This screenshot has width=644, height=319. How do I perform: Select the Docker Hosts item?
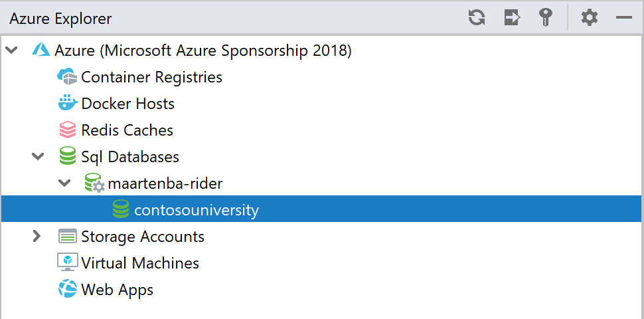pyautogui.click(x=127, y=104)
